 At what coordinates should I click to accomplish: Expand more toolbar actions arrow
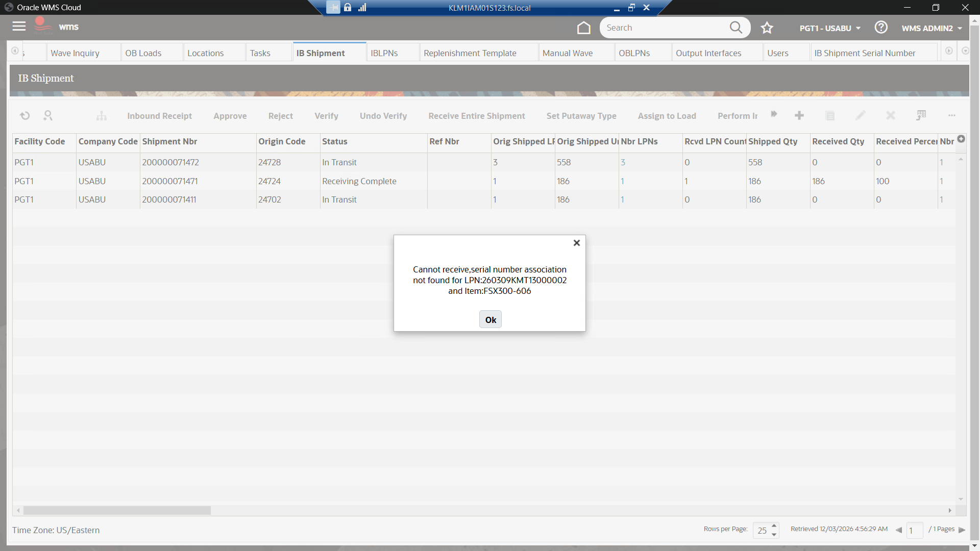[774, 114]
